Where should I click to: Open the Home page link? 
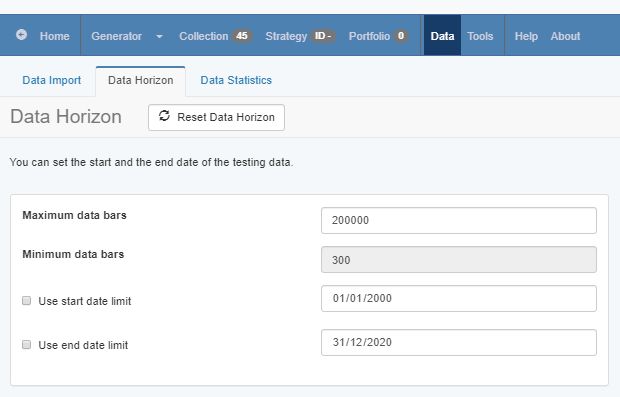click(55, 36)
